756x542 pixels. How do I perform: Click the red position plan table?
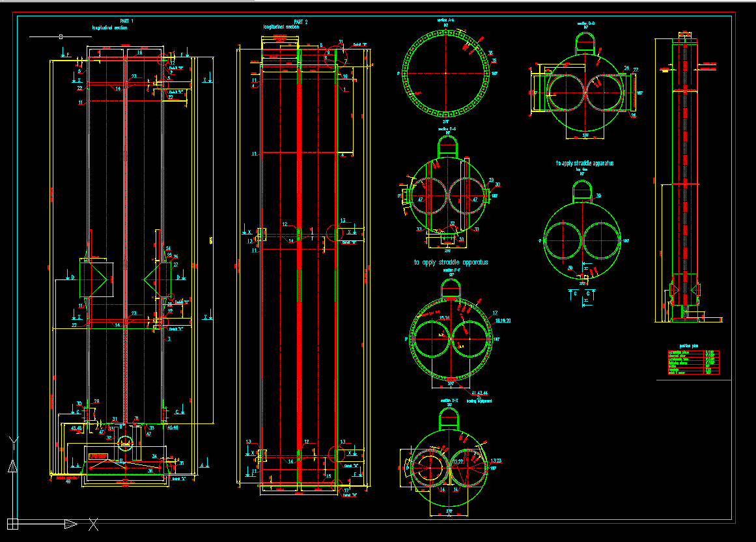(x=693, y=363)
